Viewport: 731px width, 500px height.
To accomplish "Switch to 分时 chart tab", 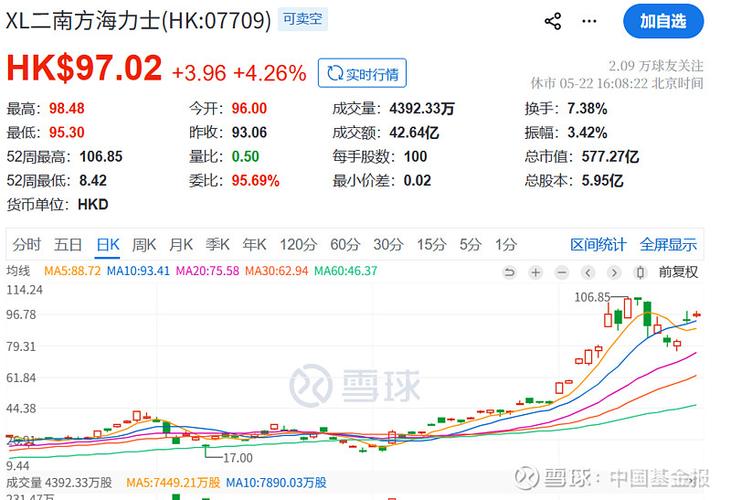I will (x=27, y=245).
